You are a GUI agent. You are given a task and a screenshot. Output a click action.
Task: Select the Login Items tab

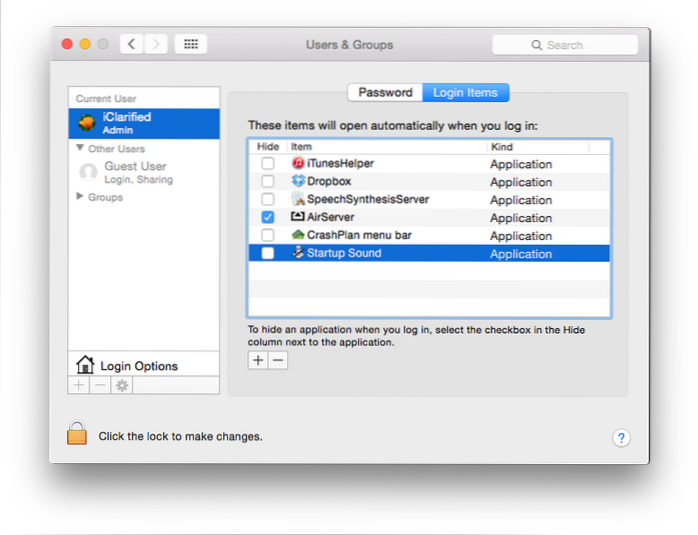pyautogui.click(x=466, y=93)
